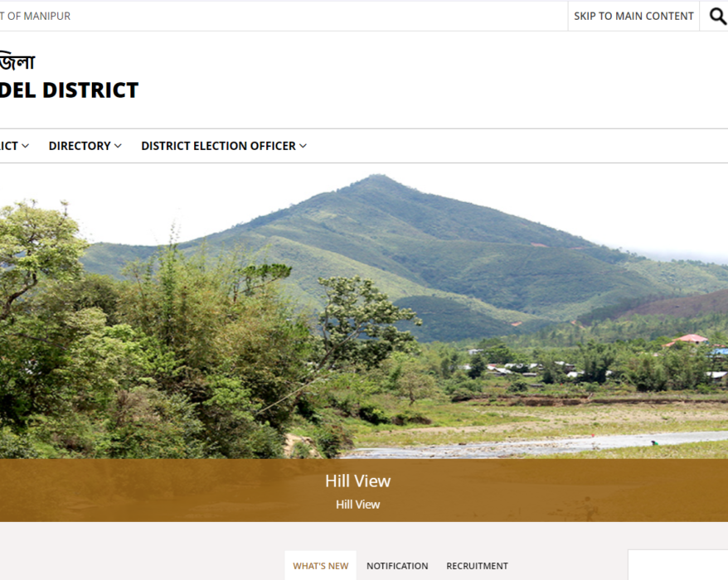Switch to the What's New tab
Screen dimensions: 728x580
pyautogui.click(x=320, y=566)
